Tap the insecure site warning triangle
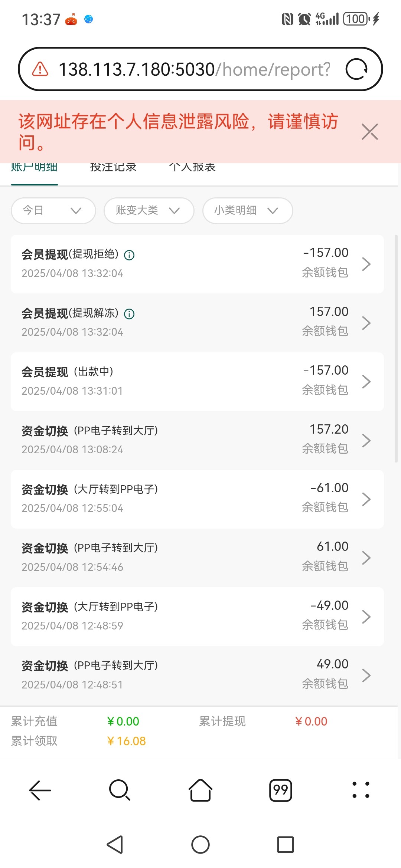Image resolution: width=401 pixels, height=868 pixels. pos(40,69)
